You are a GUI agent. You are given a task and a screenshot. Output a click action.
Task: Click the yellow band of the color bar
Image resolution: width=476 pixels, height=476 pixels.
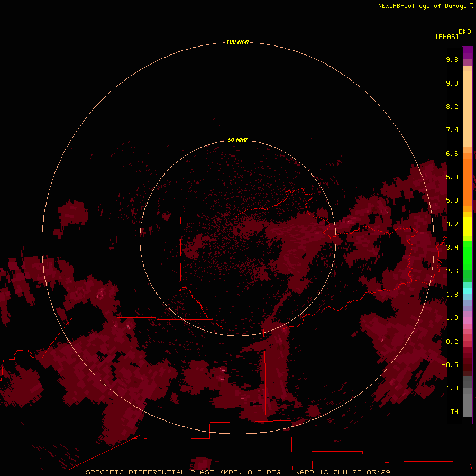467,226
